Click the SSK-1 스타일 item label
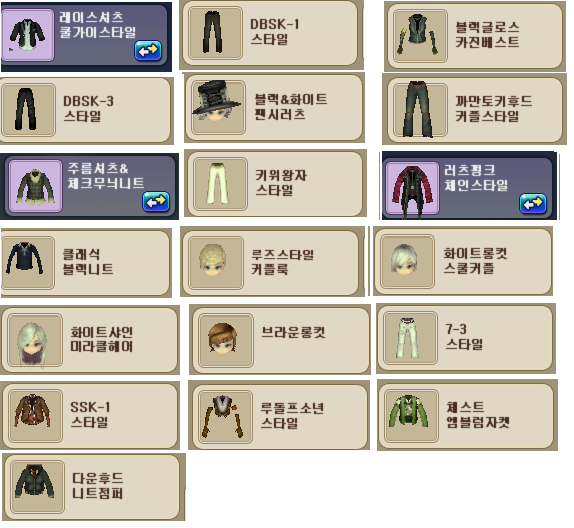The width and height of the screenshot is (574, 528). click(90, 414)
